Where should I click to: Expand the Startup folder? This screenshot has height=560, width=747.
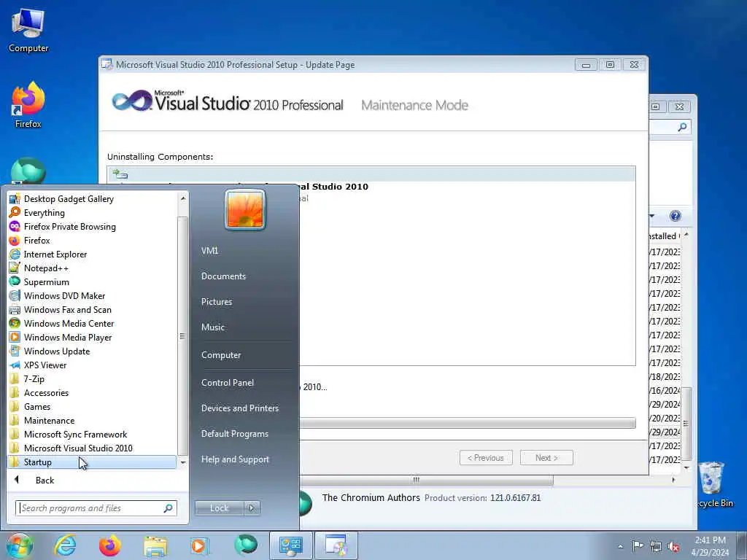pyautogui.click(x=92, y=462)
